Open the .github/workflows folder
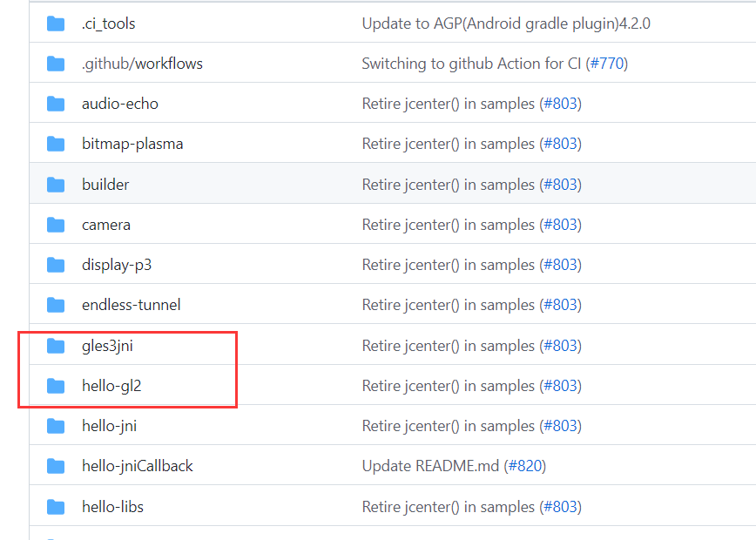This screenshot has height=540, width=756. coord(142,64)
